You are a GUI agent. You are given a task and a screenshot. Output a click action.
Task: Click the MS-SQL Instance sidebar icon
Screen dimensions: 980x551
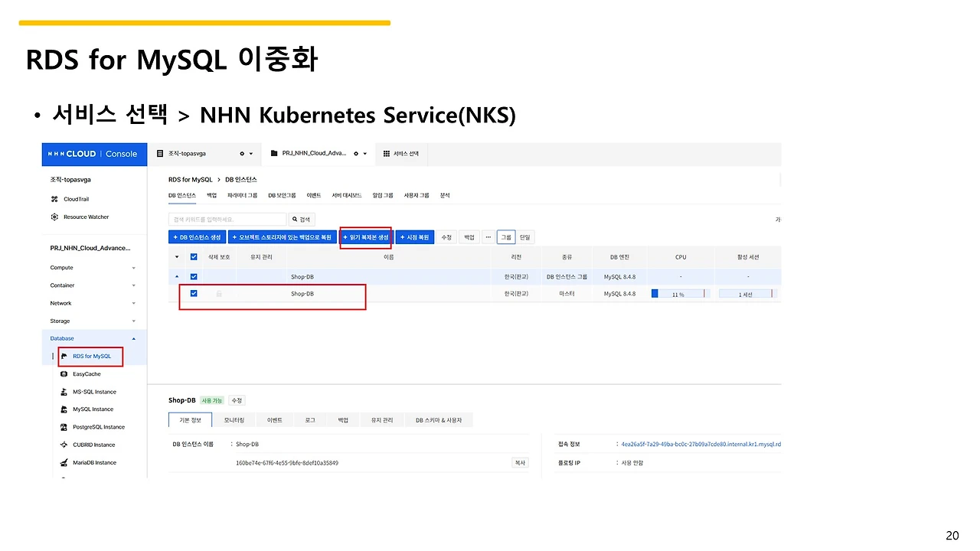[64, 392]
